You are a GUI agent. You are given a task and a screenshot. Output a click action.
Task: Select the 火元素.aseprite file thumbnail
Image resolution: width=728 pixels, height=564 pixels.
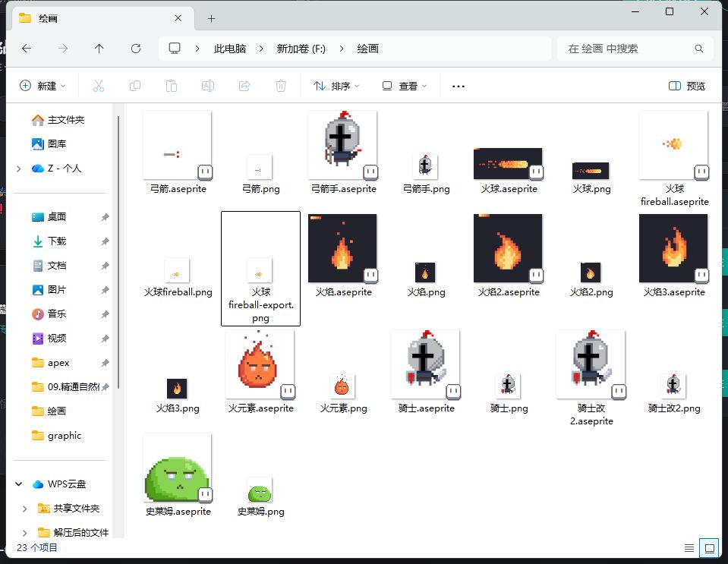[x=260, y=365]
